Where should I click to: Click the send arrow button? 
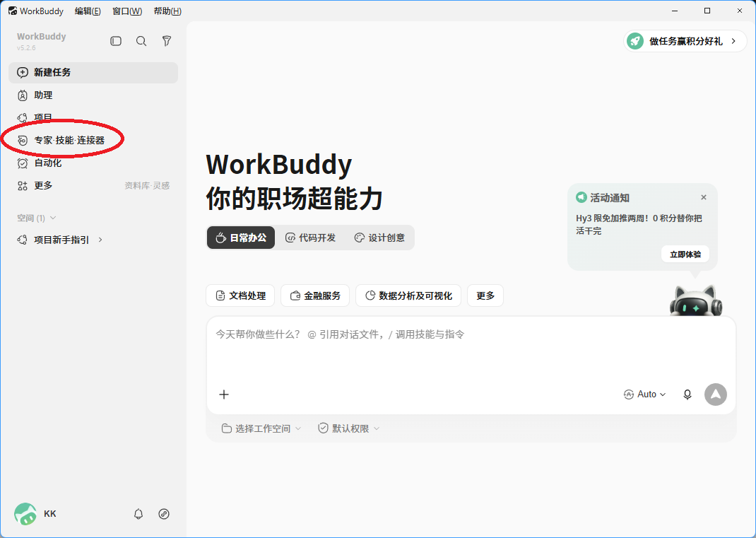pos(716,394)
